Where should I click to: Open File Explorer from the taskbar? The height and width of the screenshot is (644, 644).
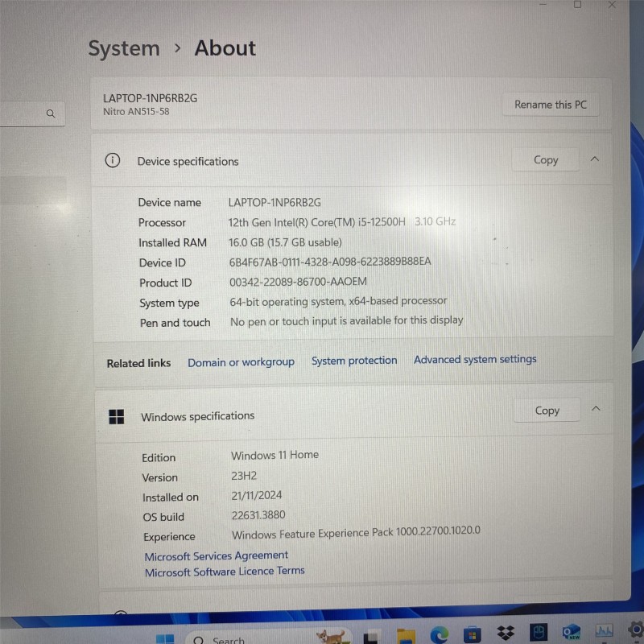406,634
